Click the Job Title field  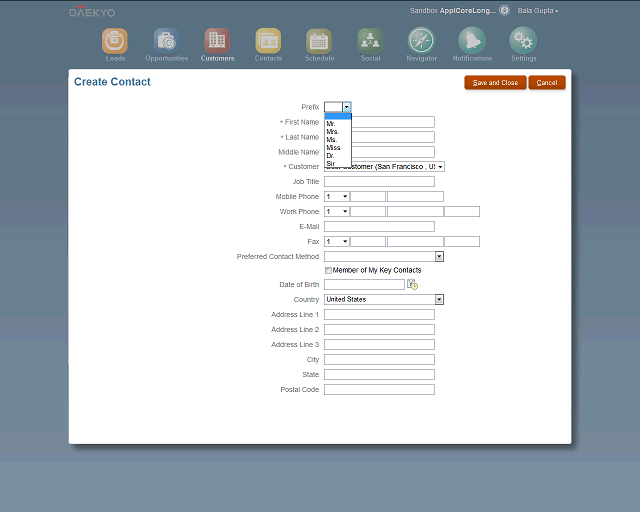click(x=379, y=181)
